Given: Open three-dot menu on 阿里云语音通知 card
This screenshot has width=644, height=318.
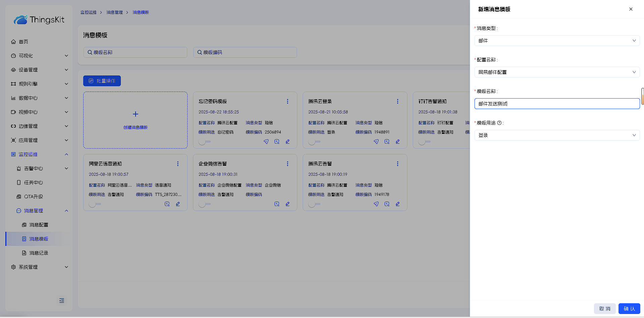Looking at the screenshot, I should tap(178, 164).
